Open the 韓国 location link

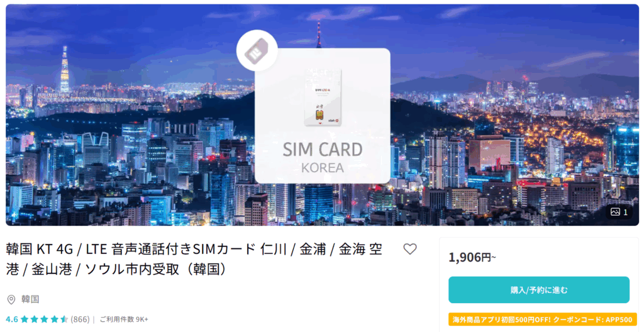[30, 299]
